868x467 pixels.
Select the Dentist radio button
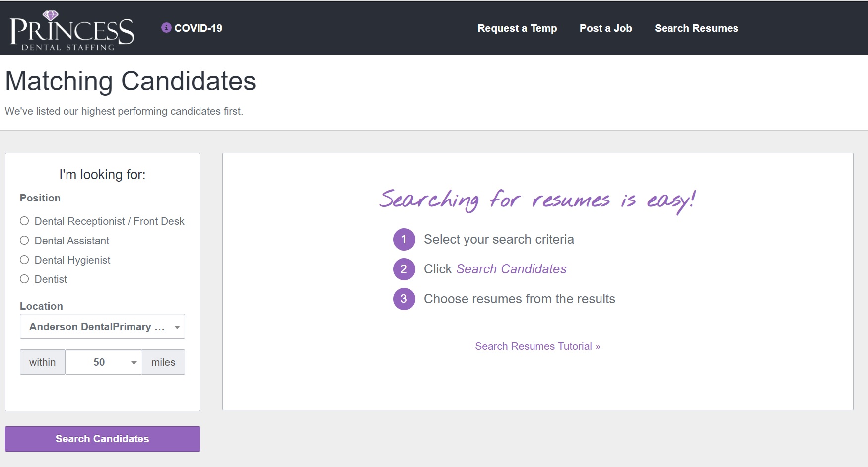coord(24,279)
